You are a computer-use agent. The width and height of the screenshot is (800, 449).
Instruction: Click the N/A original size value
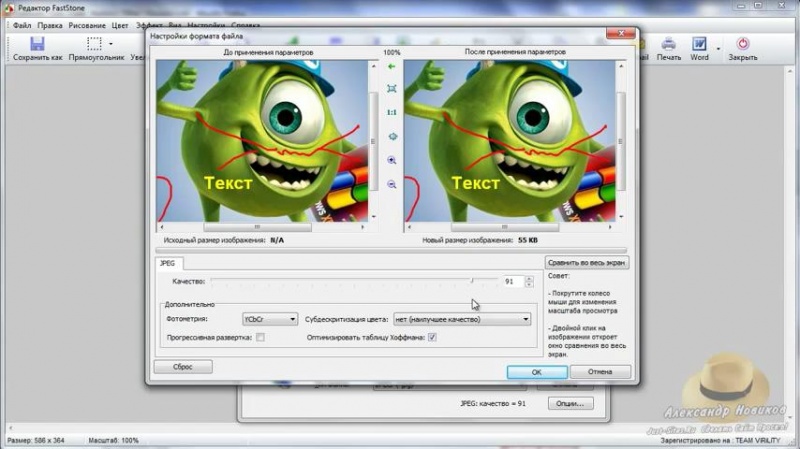pos(277,240)
